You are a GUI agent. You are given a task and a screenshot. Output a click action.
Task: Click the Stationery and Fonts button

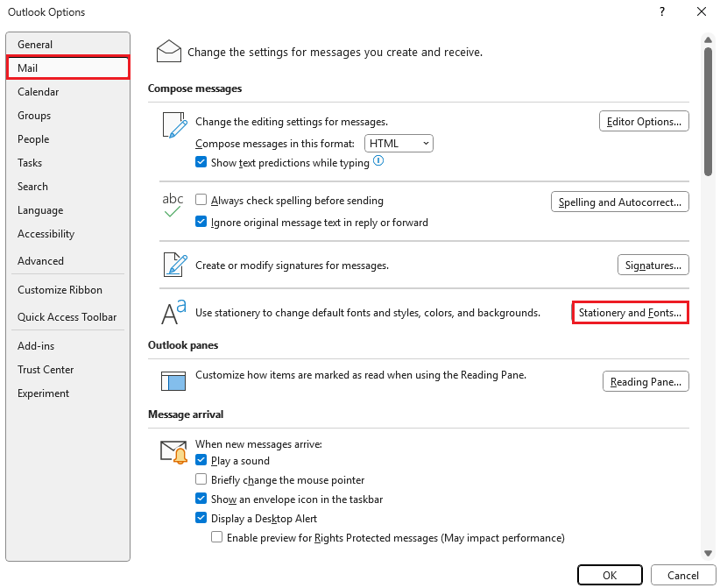click(x=630, y=312)
